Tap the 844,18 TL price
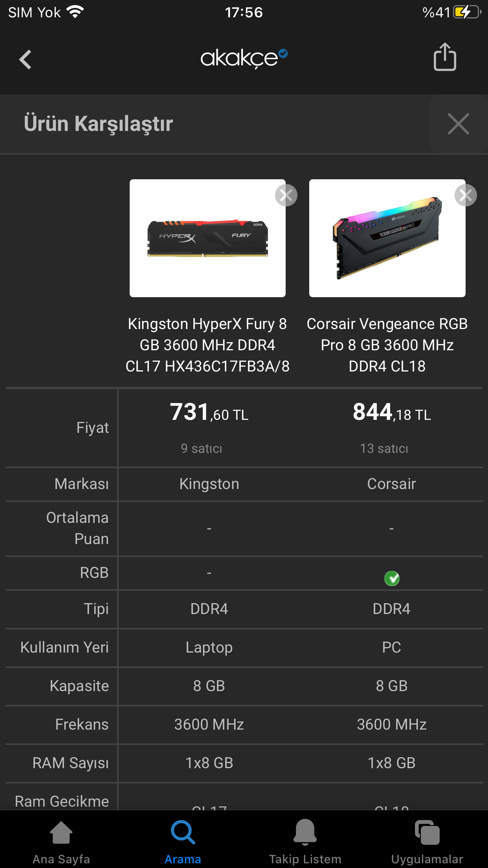The height and width of the screenshot is (868, 488). coord(392,412)
